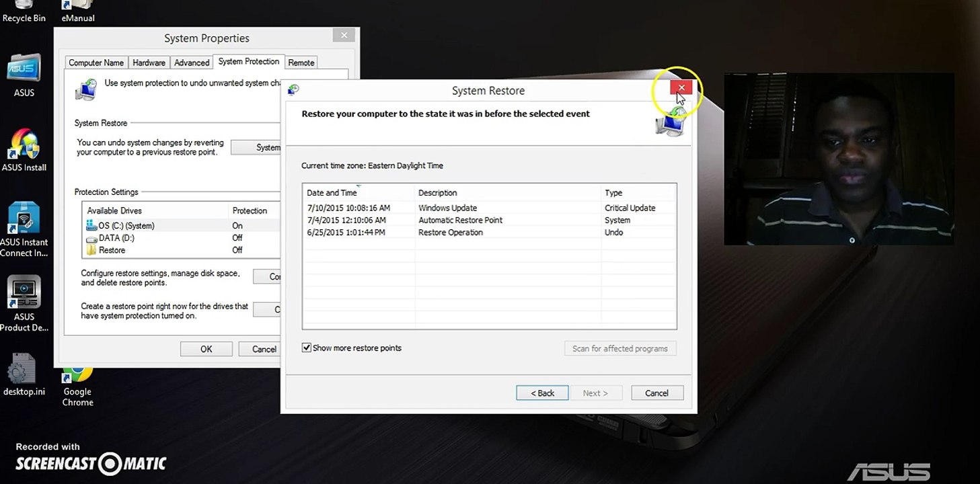980x484 pixels.
Task: Sort by Date and Time column
Action: point(359,192)
